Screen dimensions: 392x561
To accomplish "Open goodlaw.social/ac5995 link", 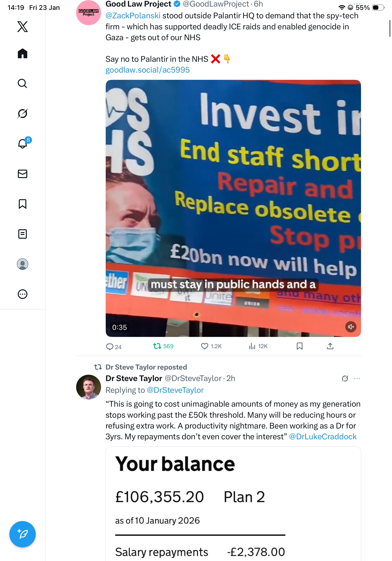I will (x=148, y=70).
